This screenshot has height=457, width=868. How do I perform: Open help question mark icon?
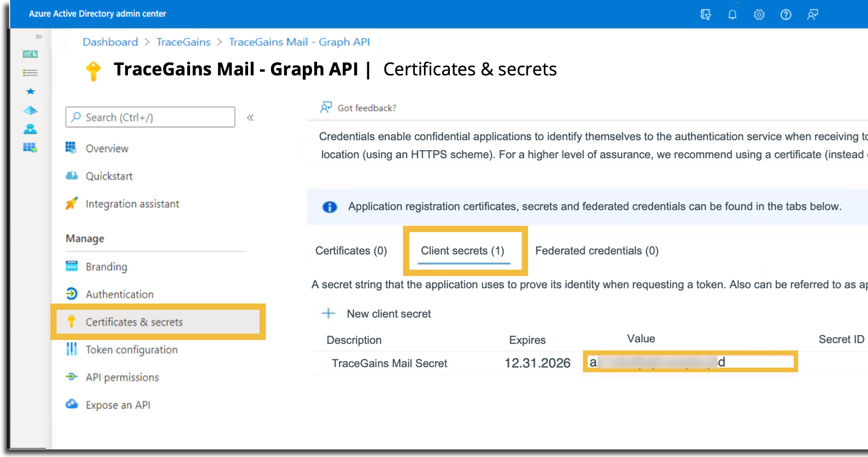coord(786,15)
